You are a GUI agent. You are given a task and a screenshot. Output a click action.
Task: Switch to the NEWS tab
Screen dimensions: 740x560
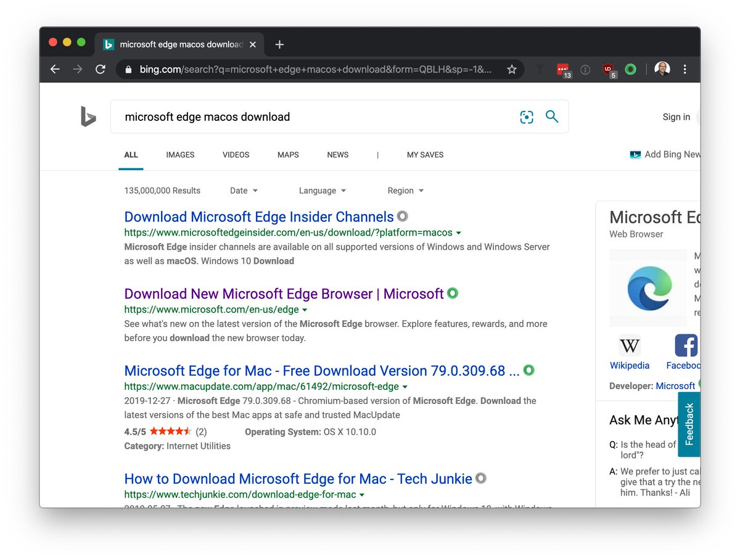337,155
